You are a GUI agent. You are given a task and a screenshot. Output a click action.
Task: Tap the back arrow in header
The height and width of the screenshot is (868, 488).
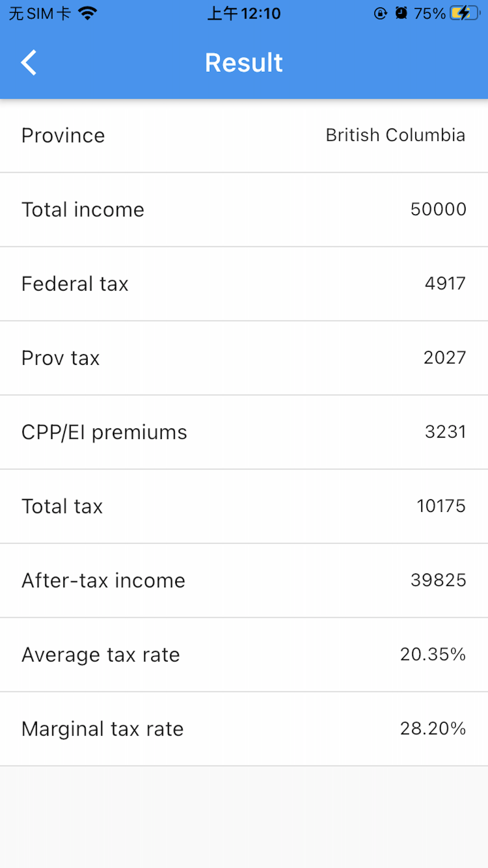pyautogui.click(x=29, y=62)
